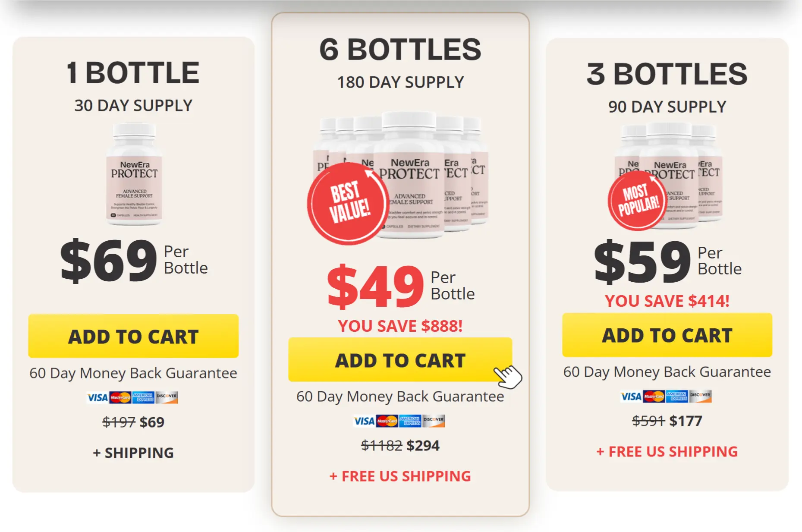Click the YOU SAVE $414 text
This screenshot has height=532, width=802.
click(x=668, y=302)
